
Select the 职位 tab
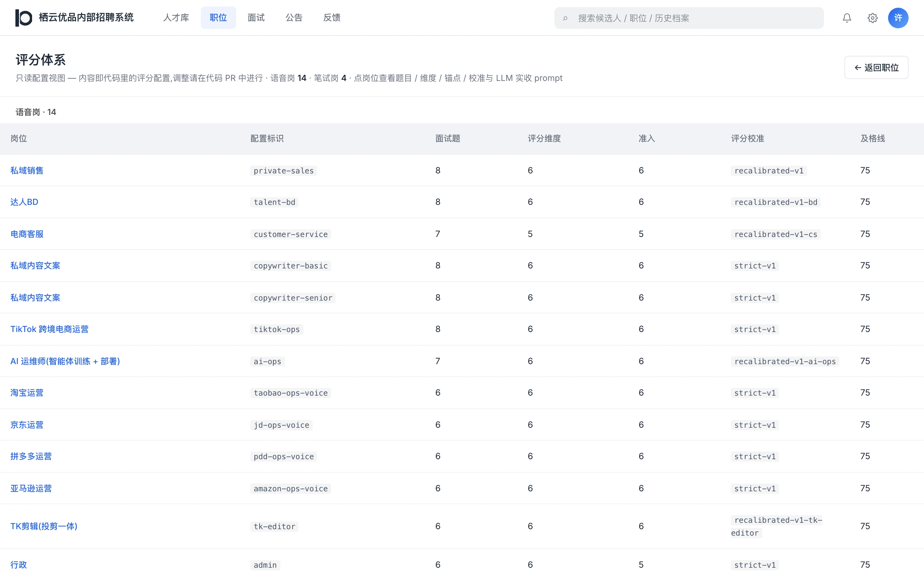click(218, 18)
